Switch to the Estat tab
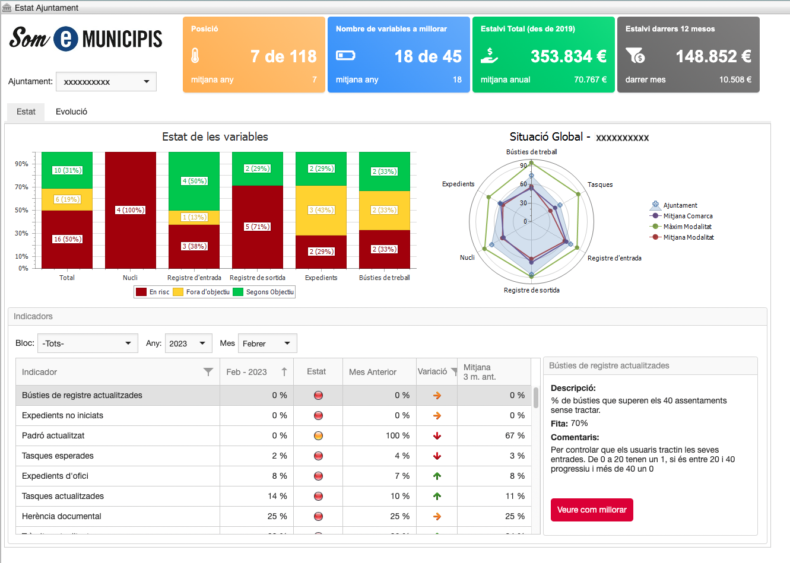 [26, 112]
